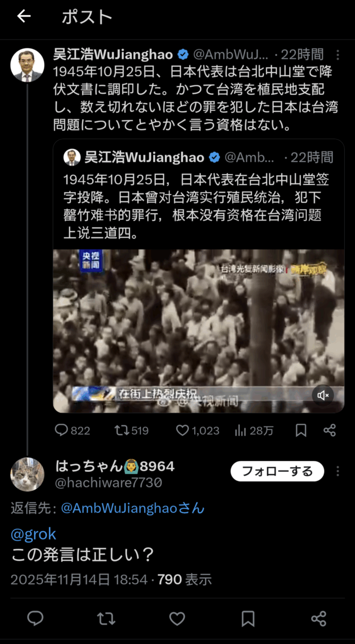
Task: Follow はっちゃん with フォローする button
Action: (277, 471)
